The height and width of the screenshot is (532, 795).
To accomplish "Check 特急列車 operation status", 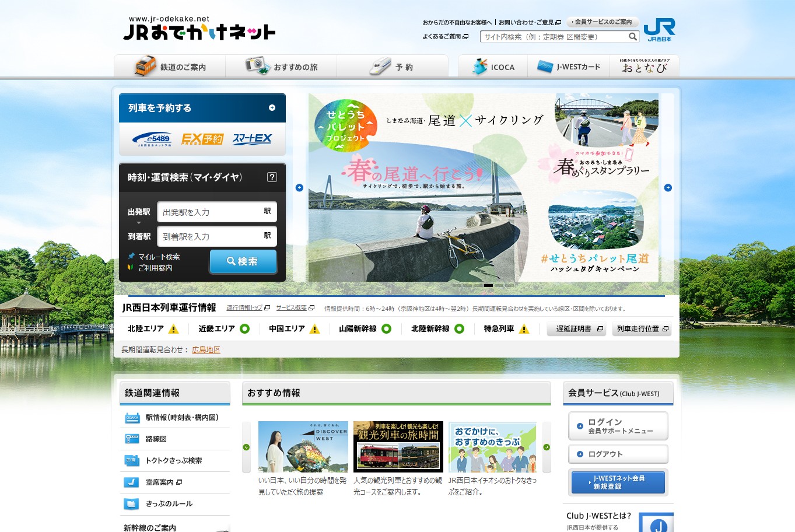I will (506, 328).
